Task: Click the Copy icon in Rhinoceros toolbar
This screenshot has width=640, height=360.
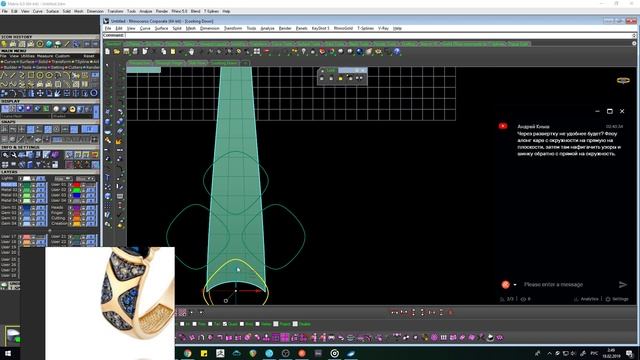Action: pyautogui.click(x=163, y=51)
